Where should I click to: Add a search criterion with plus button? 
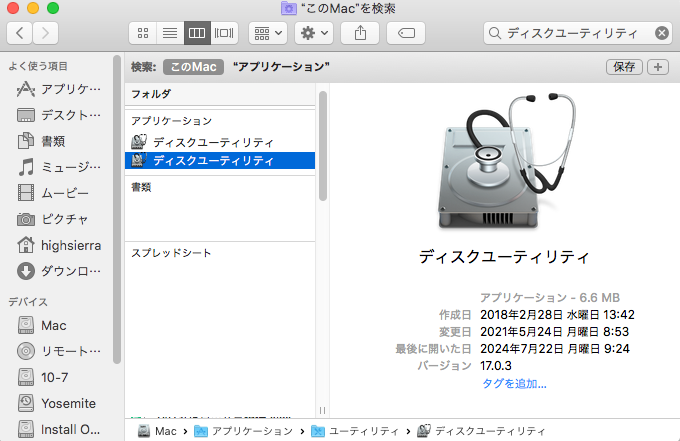(658, 67)
